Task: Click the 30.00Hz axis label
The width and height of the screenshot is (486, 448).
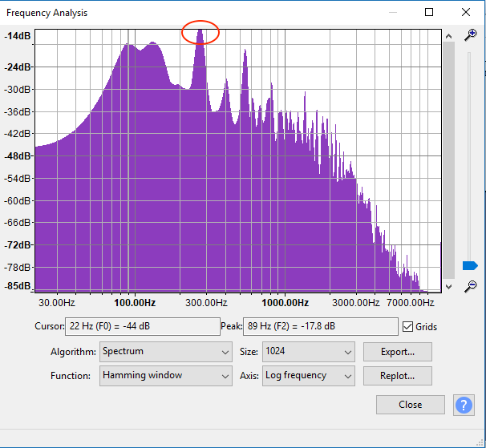Action: coord(57,303)
